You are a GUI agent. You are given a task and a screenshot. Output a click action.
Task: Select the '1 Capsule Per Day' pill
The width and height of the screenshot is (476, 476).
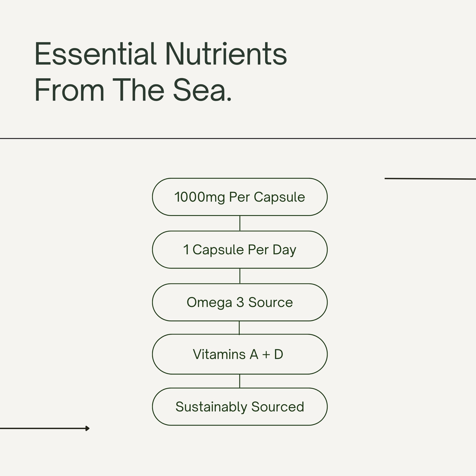tap(240, 250)
